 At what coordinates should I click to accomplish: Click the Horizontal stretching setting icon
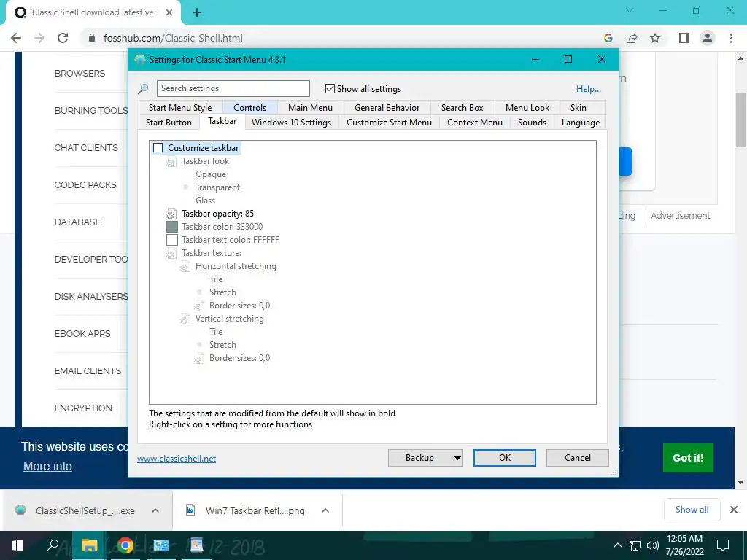click(x=185, y=267)
